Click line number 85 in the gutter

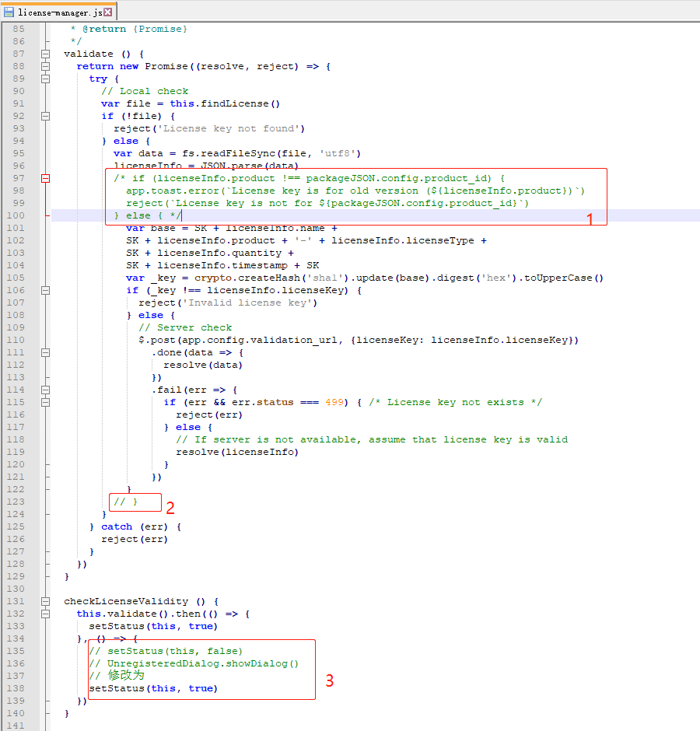tap(19, 29)
